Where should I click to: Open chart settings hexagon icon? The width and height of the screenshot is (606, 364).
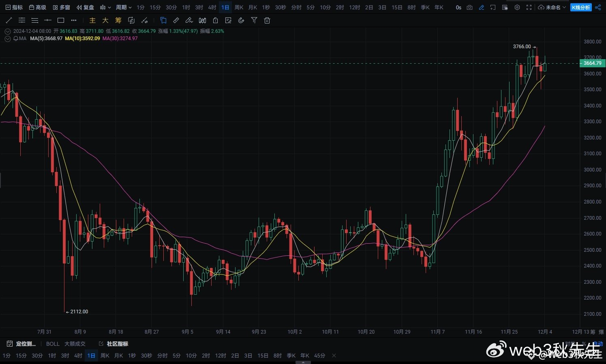click(x=517, y=7)
